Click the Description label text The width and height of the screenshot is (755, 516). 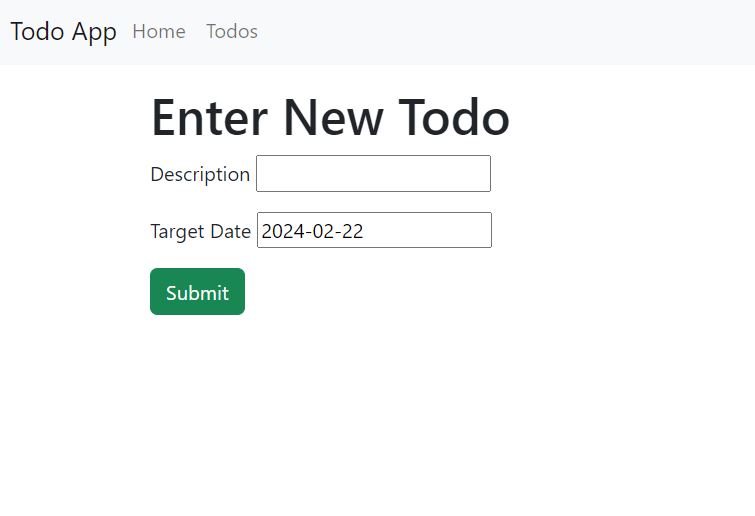click(200, 174)
